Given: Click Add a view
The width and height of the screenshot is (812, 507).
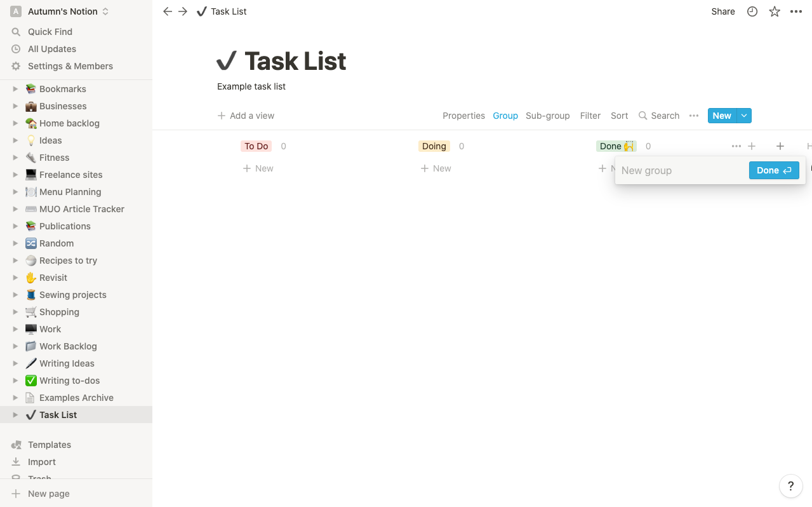Looking at the screenshot, I should coord(246,116).
